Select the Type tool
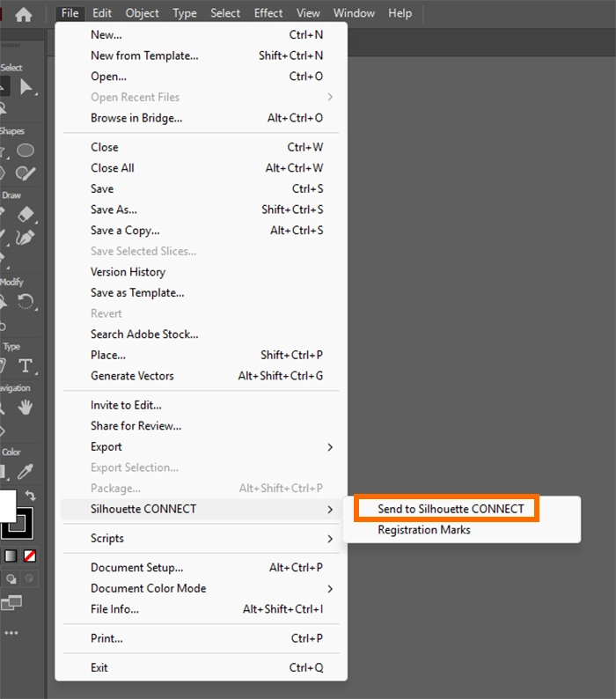The image size is (616, 699). [x=26, y=365]
